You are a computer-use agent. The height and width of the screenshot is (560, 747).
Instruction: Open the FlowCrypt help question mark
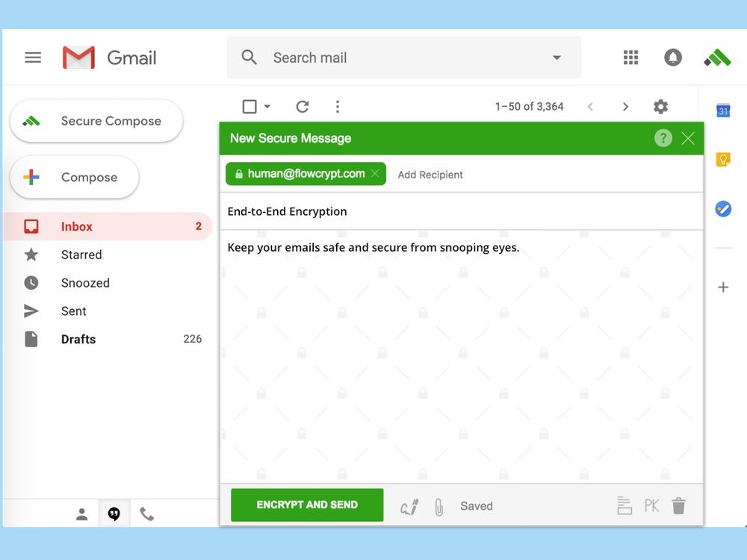coord(663,138)
